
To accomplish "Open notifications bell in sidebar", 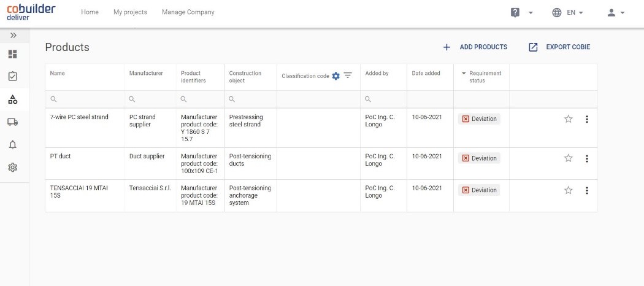I will [12, 145].
